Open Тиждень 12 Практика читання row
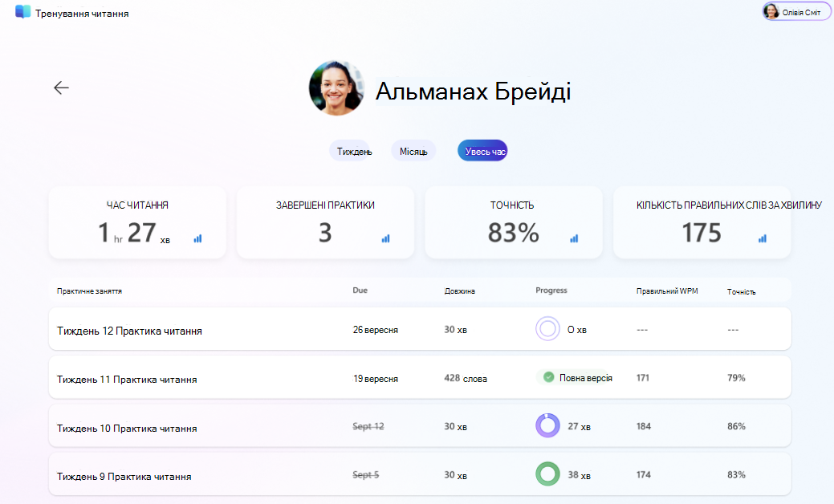Viewport: 834px width, 504px height. [x=420, y=328]
